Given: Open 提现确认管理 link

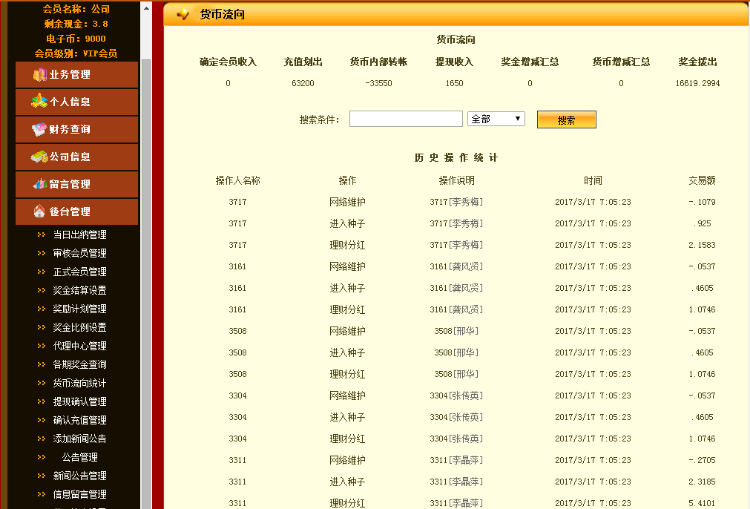Looking at the screenshot, I should point(79,402).
